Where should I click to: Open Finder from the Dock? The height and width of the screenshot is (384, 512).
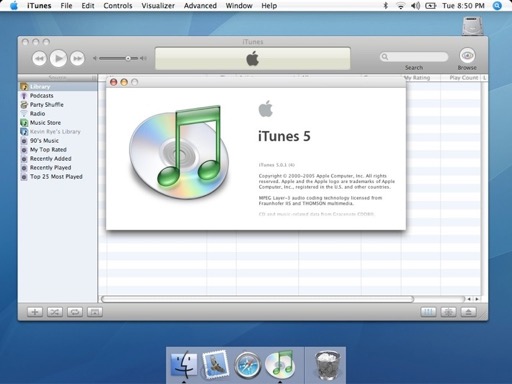point(184,364)
